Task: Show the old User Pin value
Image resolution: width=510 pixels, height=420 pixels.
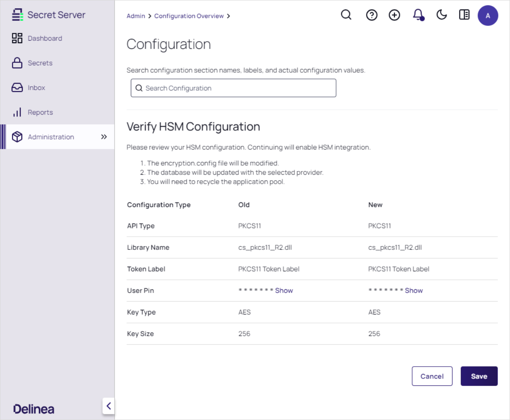Action: (284, 291)
